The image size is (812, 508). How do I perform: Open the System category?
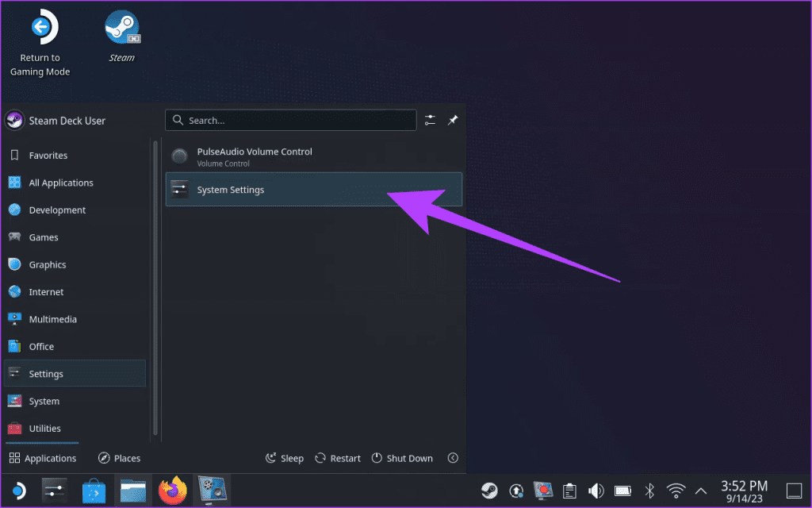[x=75, y=401]
